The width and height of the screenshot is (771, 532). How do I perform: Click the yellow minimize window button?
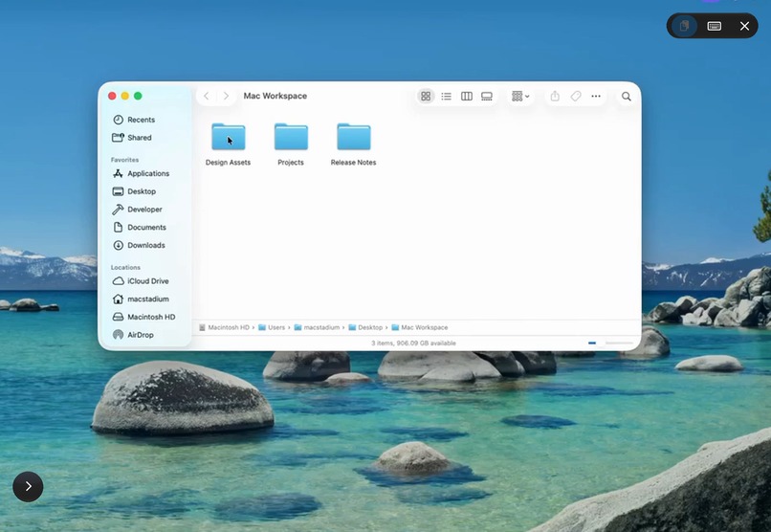(x=125, y=96)
